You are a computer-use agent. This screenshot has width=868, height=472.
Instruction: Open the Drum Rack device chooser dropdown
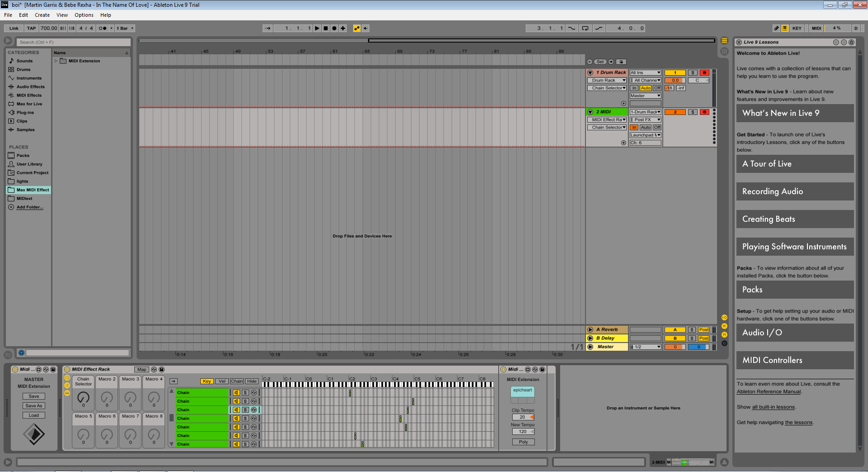pos(607,80)
